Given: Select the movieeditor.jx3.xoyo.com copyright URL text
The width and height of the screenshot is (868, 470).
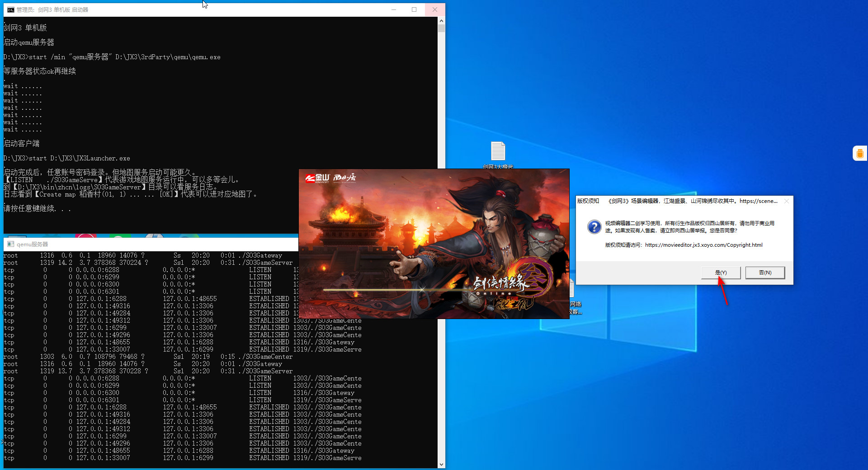Looking at the screenshot, I should 703,245.
